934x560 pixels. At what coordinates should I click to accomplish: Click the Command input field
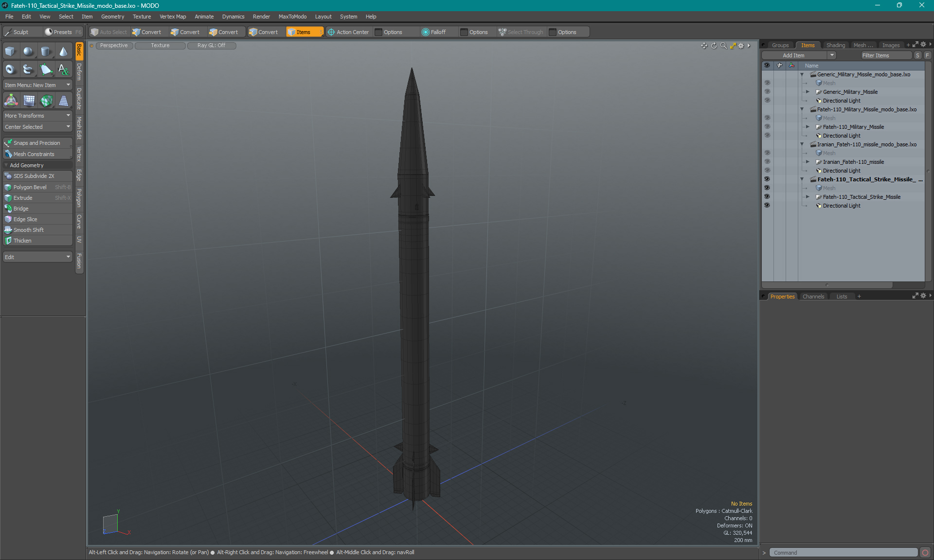pyautogui.click(x=843, y=553)
